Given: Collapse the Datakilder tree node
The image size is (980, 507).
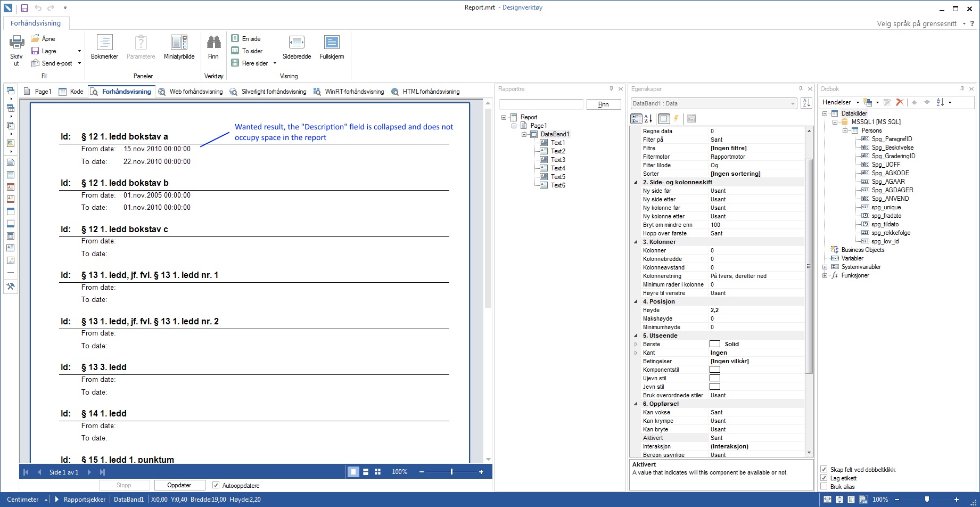Looking at the screenshot, I should (825, 113).
